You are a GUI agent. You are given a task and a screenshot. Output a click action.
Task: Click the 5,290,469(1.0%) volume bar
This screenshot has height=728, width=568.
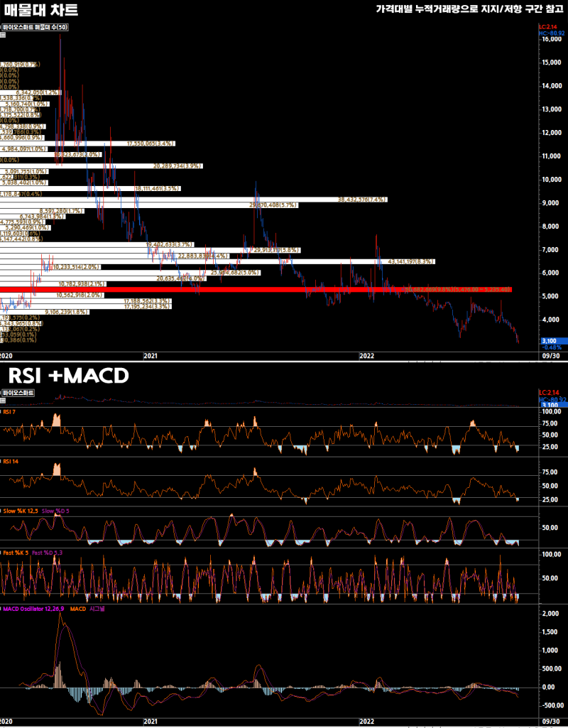coord(25,227)
